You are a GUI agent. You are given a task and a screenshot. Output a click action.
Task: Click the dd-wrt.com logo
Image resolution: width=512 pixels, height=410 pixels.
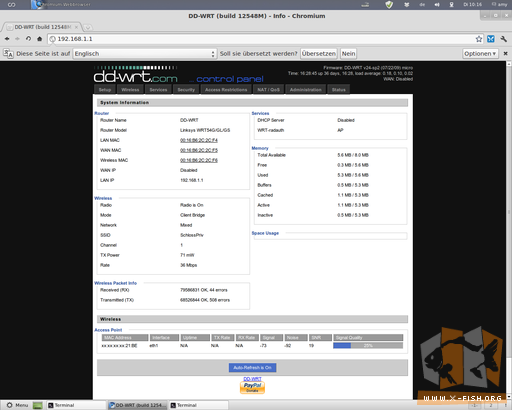pos(135,75)
